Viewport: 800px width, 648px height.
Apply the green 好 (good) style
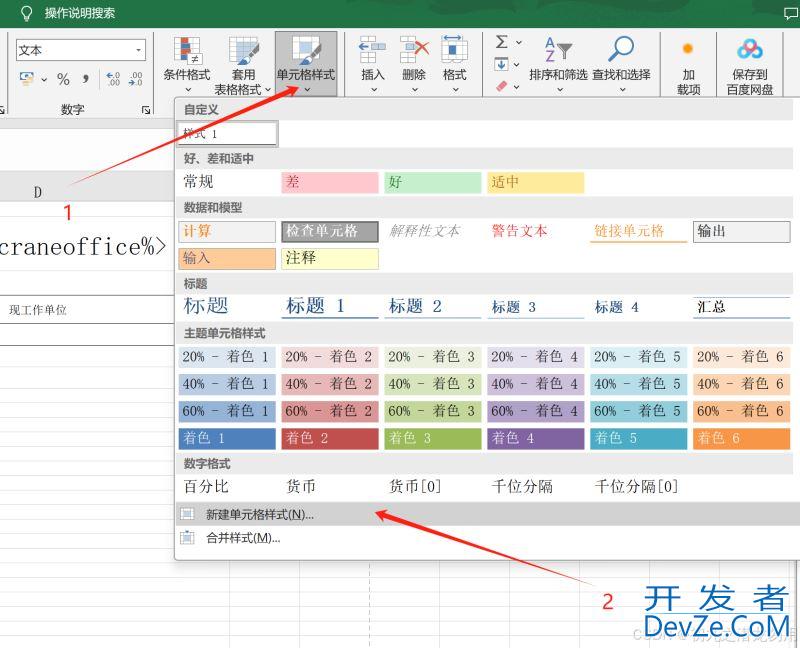click(433, 182)
